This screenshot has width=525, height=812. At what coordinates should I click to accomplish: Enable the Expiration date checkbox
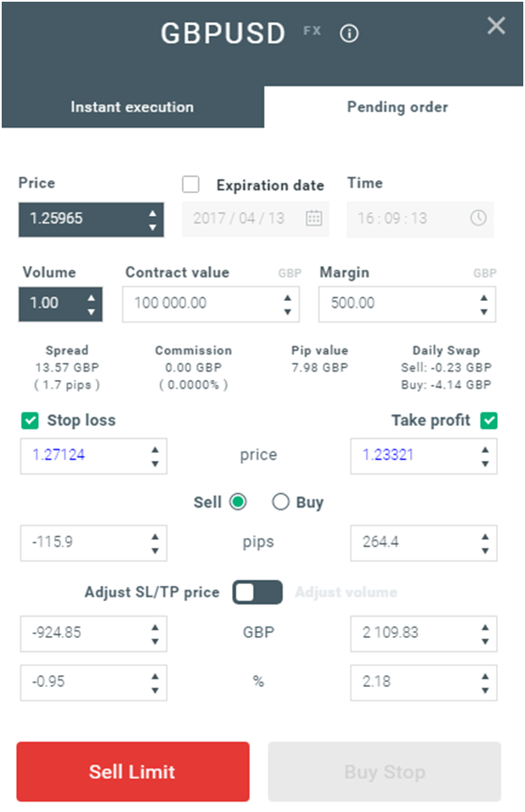tap(191, 185)
